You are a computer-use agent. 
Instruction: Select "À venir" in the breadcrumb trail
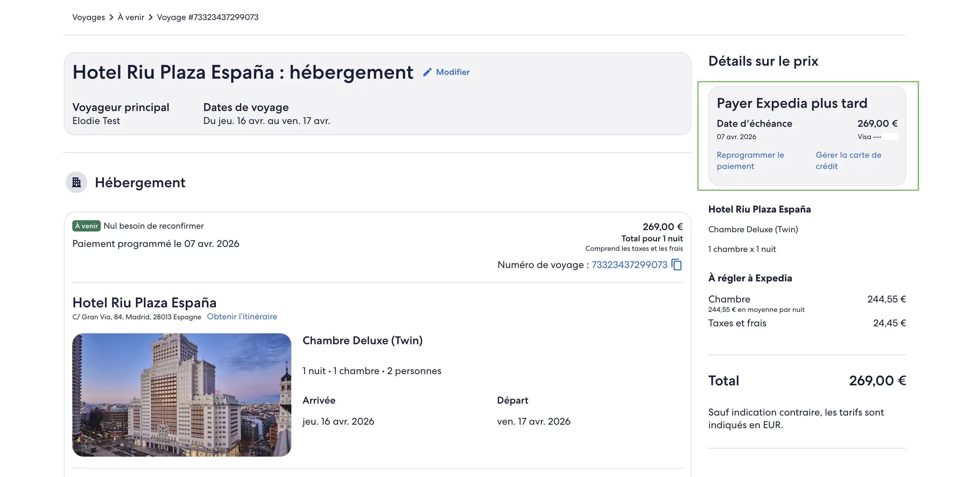tap(131, 17)
